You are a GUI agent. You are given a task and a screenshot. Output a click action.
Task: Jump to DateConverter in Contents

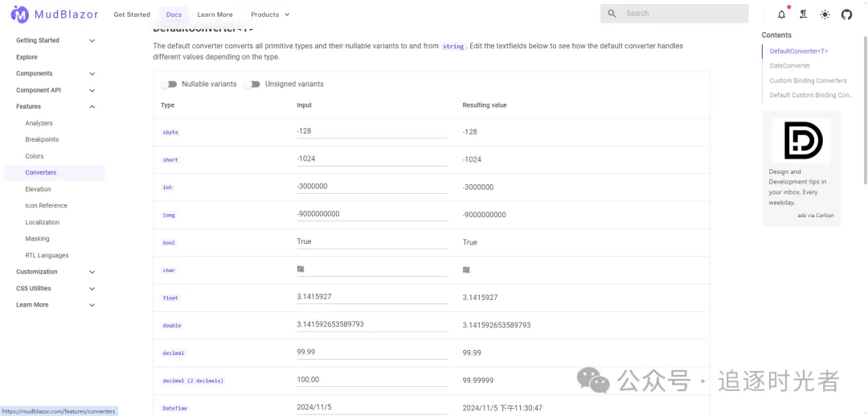coord(790,66)
